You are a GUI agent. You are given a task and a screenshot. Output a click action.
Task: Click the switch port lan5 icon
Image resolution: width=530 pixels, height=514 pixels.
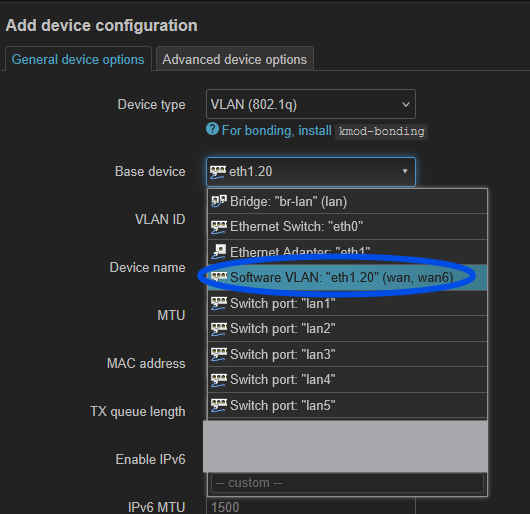219,406
